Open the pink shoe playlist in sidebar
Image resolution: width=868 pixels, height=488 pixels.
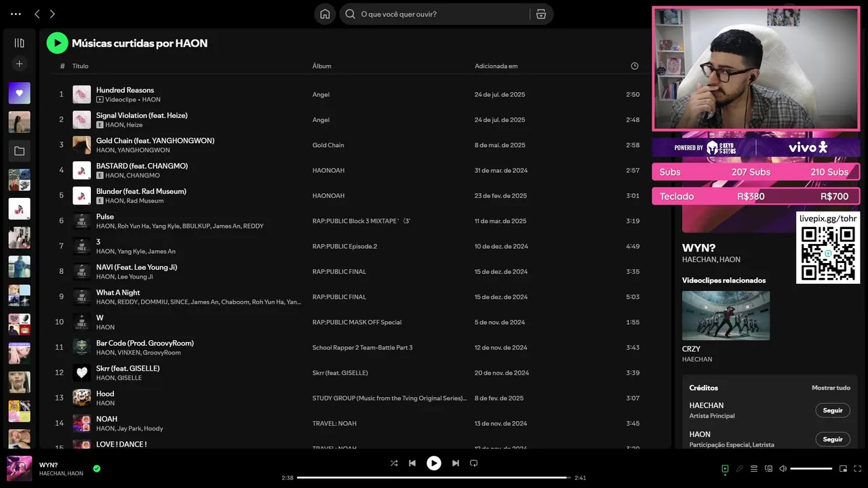pyautogui.click(x=19, y=209)
